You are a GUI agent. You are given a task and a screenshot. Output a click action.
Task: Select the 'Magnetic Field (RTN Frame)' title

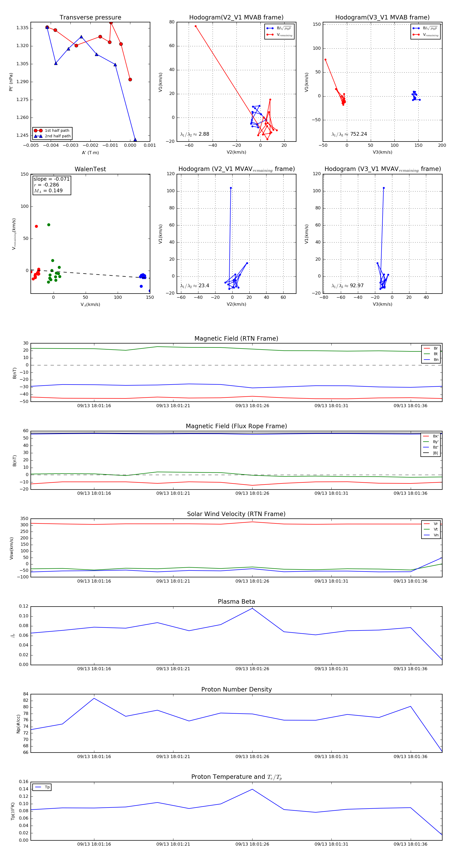(236, 339)
